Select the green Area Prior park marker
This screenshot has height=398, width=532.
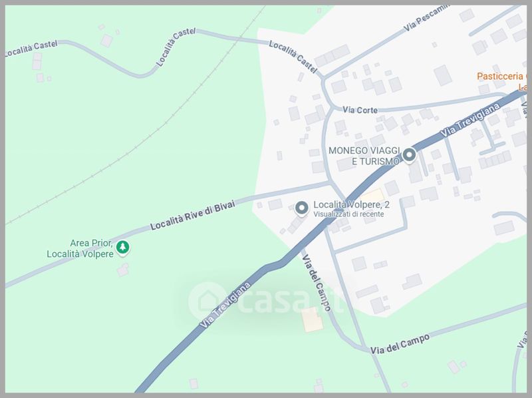tap(122, 248)
